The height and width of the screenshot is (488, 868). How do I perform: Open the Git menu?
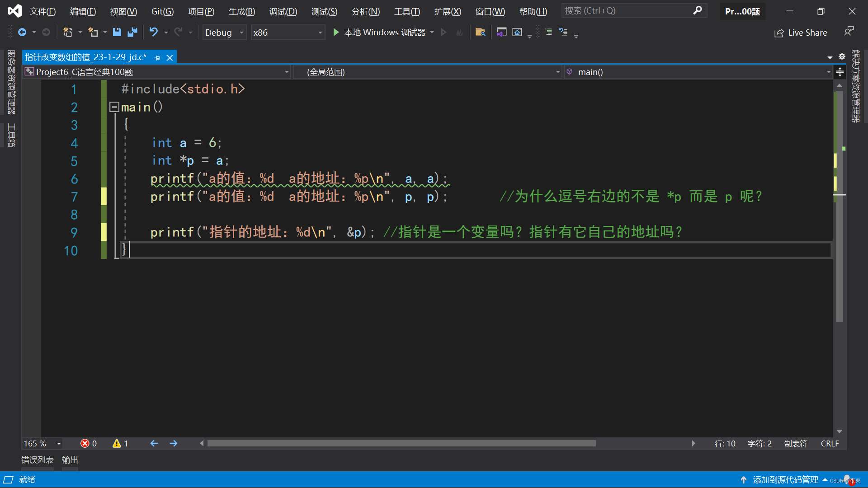(x=162, y=11)
